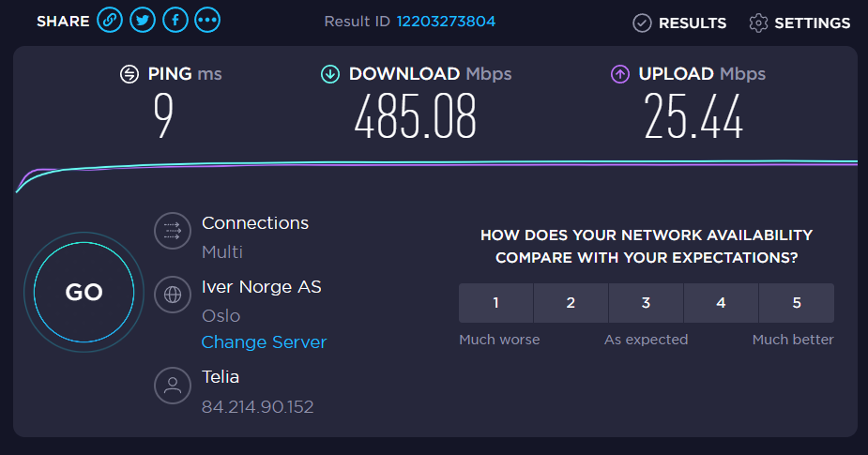This screenshot has height=455, width=868.
Task: Click the upload arrow icon
Action: (x=619, y=74)
